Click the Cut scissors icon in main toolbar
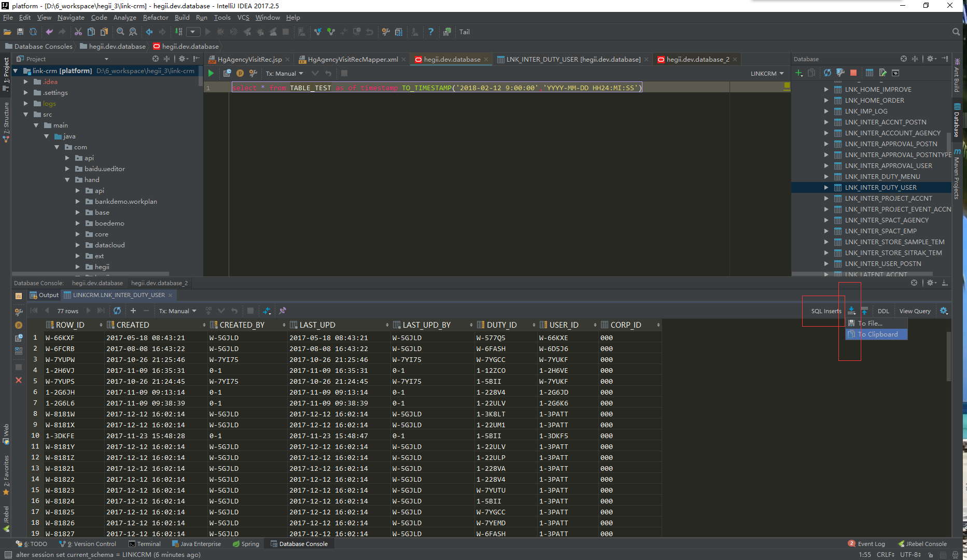Screen dimensions: 967x560 (78, 32)
